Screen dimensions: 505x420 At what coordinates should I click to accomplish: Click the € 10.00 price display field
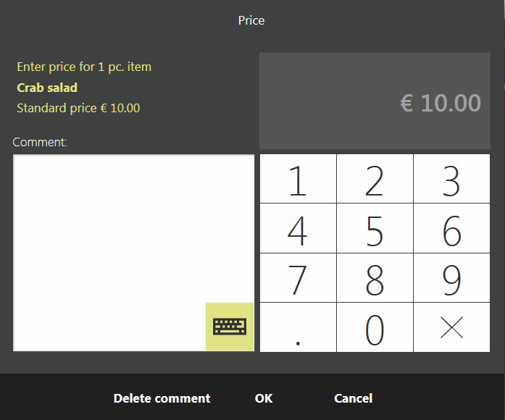pyautogui.click(x=375, y=101)
